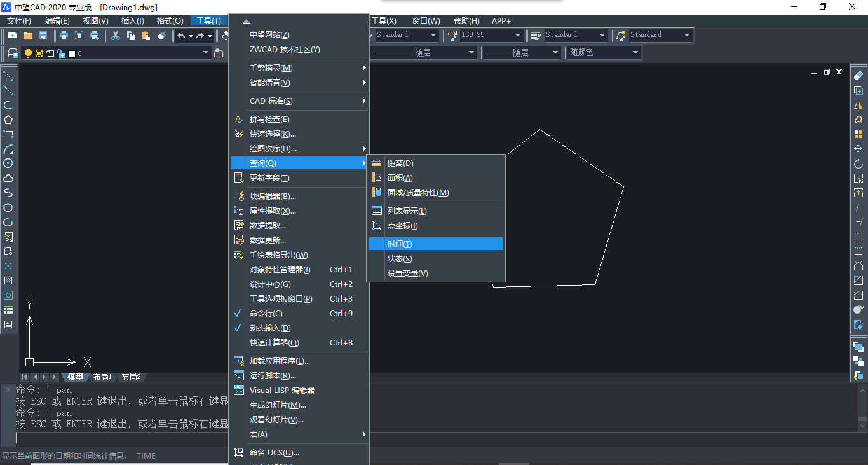The height and width of the screenshot is (465, 868).
Task: Select the Move tool in the modify toolbar
Action: (858, 148)
